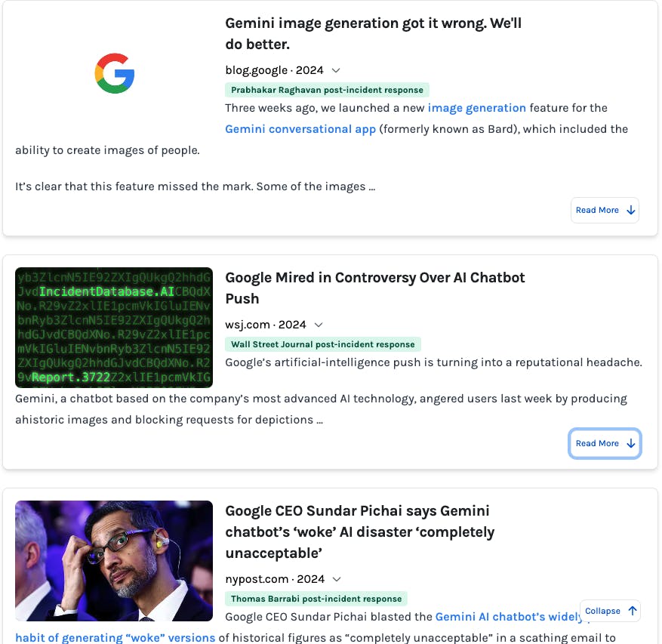Open the IncidentDatabase.AI report 3722 thumbnail
The height and width of the screenshot is (644, 662).
click(x=114, y=327)
